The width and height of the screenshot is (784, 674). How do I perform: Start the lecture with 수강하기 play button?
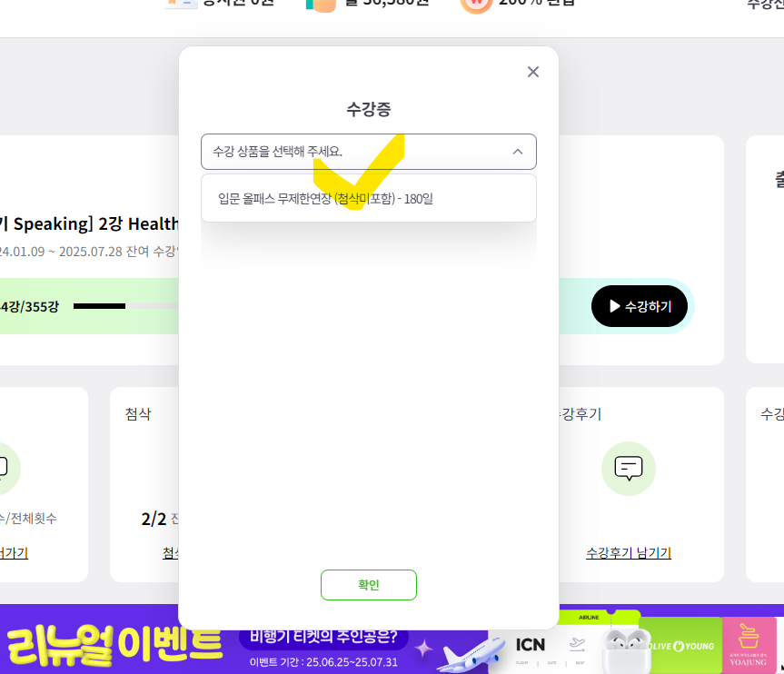(x=639, y=306)
